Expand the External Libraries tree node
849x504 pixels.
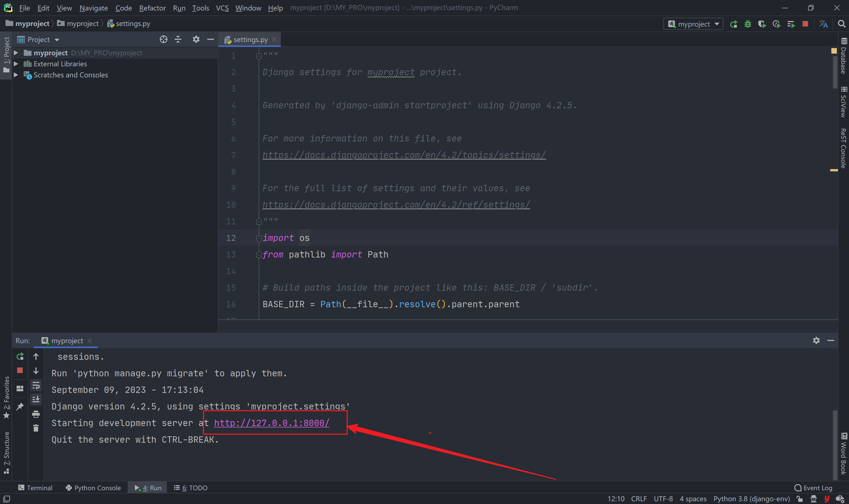point(16,64)
